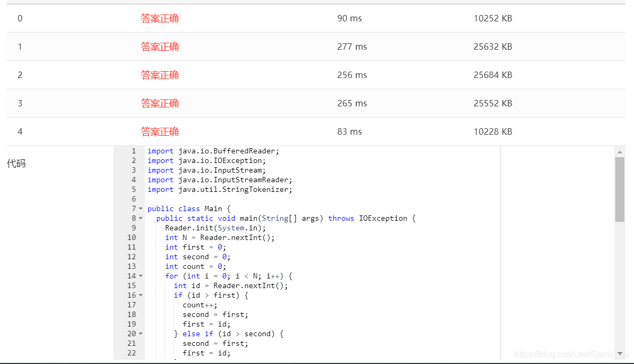Click 答案正确 result for test case 0

pyautogui.click(x=160, y=18)
